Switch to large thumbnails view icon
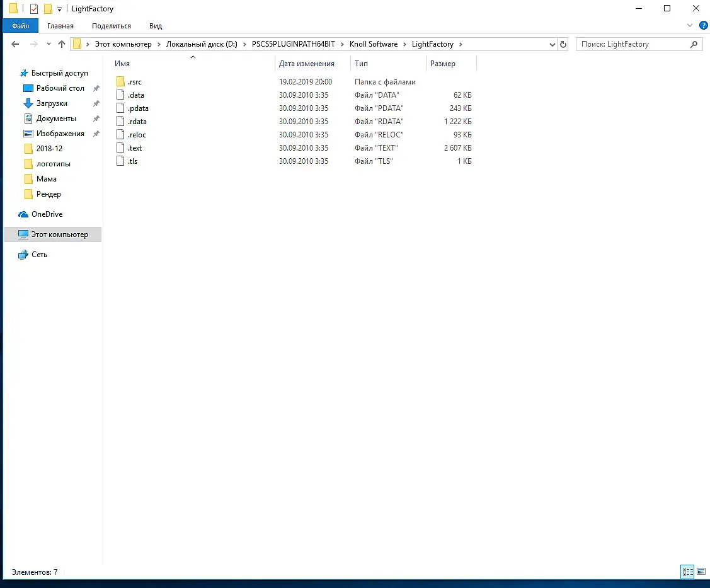Image resolution: width=710 pixels, height=588 pixels. click(x=701, y=571)
